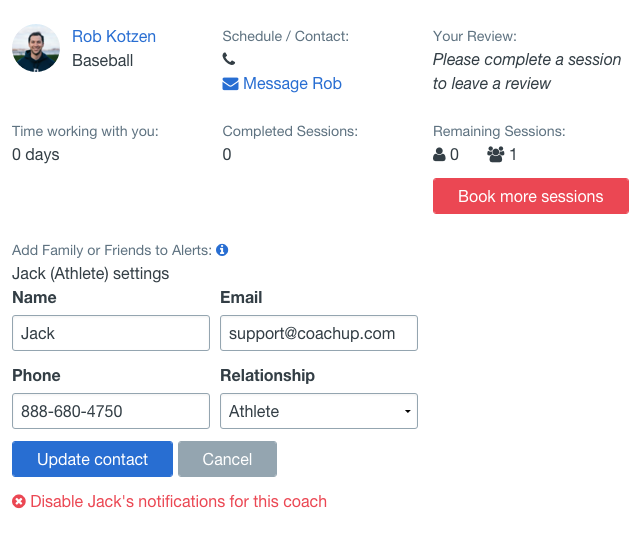Viewport: 641px width, 538px height.
Task: Click the Update contact button
Action: [x=92, y=459]
